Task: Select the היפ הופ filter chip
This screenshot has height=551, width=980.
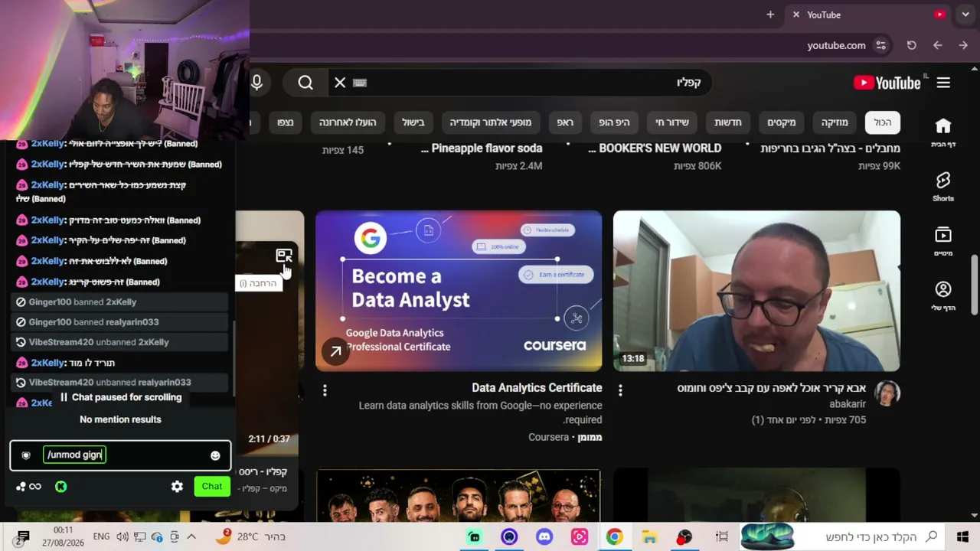Action: [x=614, y=122]
